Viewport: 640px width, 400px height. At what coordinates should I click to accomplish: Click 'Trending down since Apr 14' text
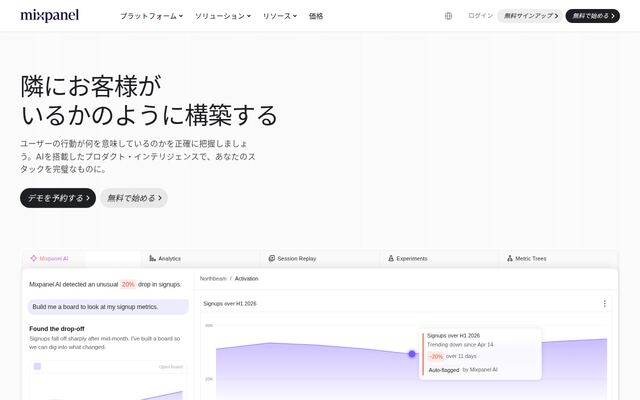click(x=460, y=344)
